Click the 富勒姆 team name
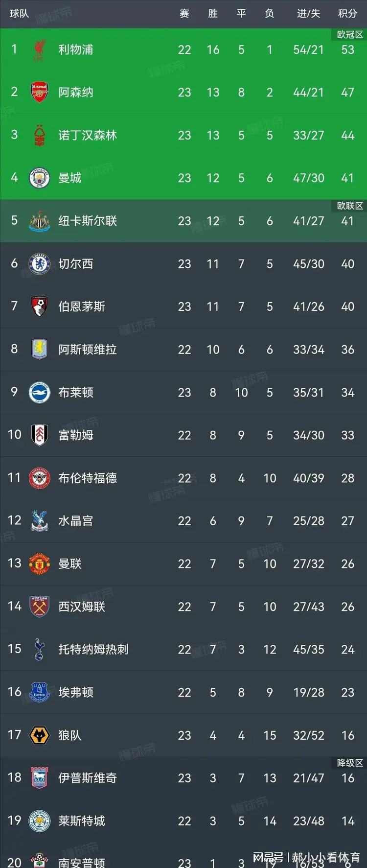This screenshot has height=868, width=367. (x=75, y=435)
